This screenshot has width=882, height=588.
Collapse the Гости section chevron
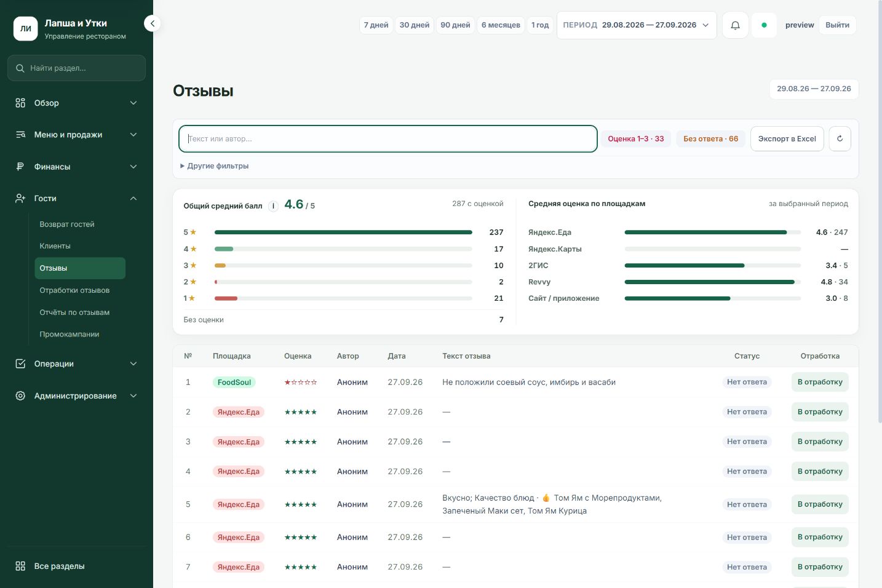click(x=133, y=198)
